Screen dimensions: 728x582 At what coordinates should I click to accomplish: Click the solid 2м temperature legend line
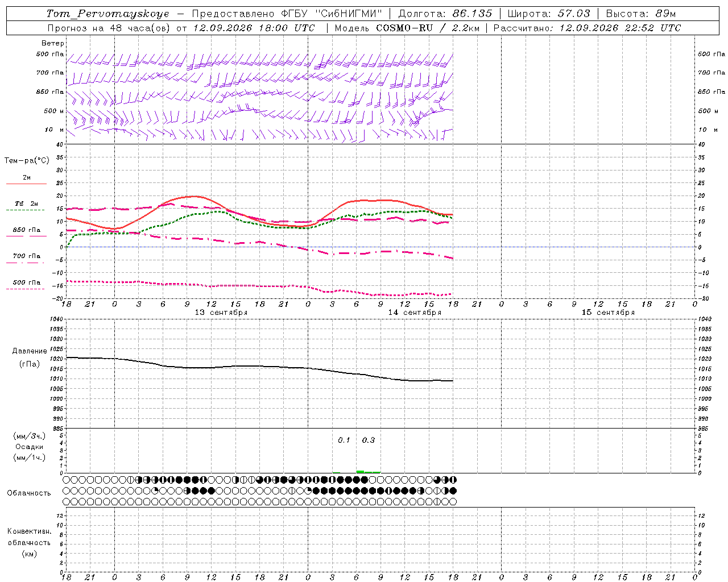pyautogui.click(x=26, y=184)
